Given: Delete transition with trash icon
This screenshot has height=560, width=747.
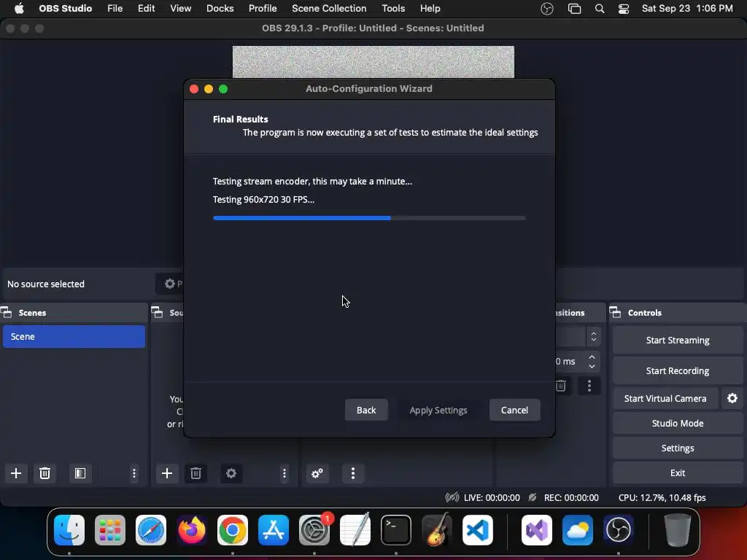Looking at the screenshot, I should pyautogui.click(x=561, y=385).
